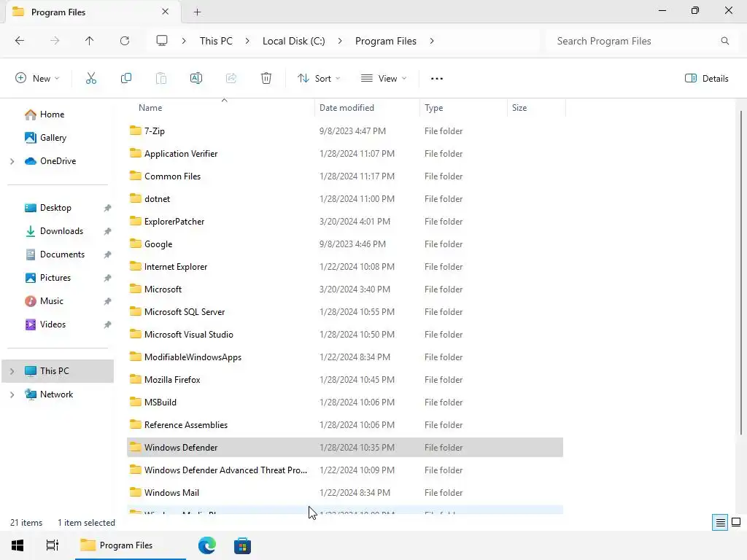Expand the Network tree node
The width and height of the screenshot is (747, 560).
click(12, 394)
